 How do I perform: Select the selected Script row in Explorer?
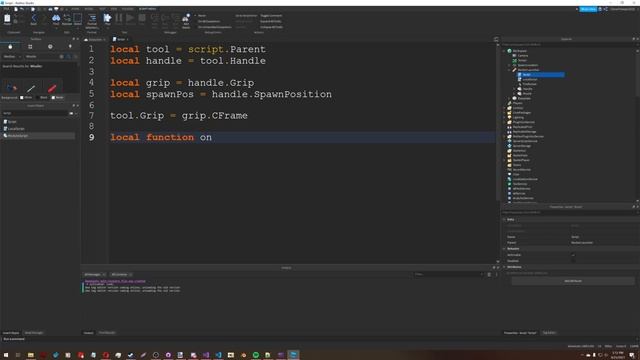540,75
